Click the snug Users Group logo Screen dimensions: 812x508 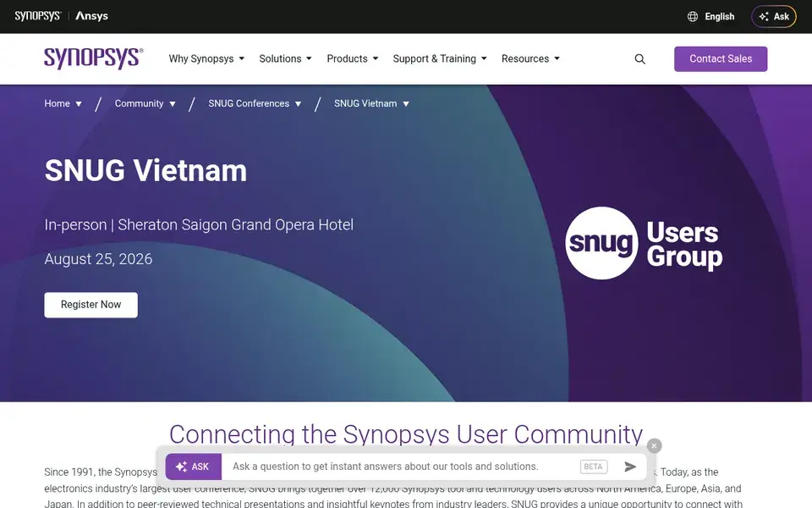click(x=644, y=243)
